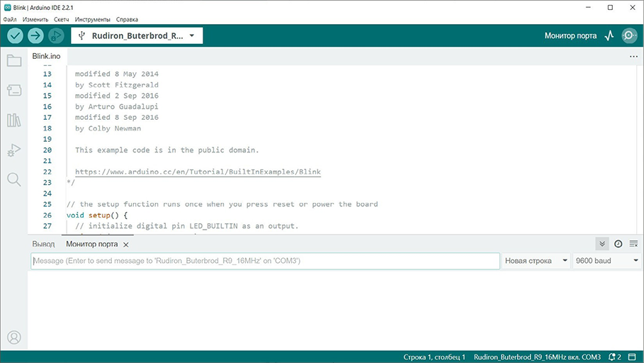
Task: Open the board selector Rudiron_Buterbrod_R...
Action: [137, 35]
